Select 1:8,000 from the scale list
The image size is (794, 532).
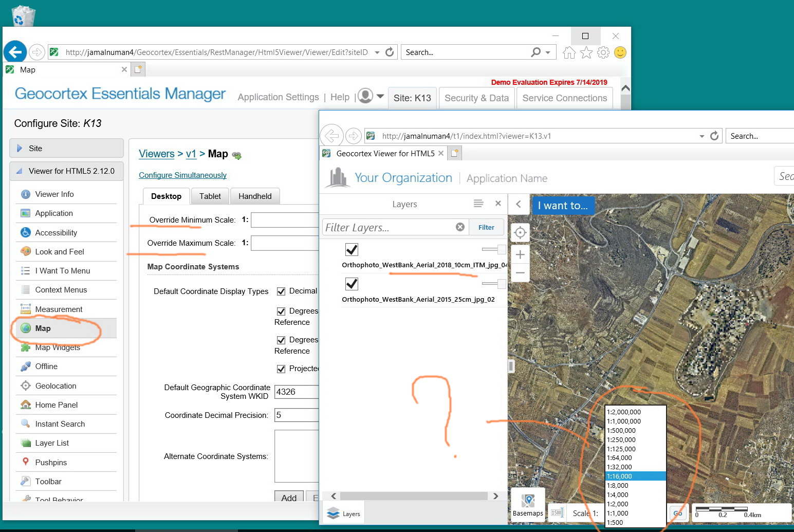point(636,485)
